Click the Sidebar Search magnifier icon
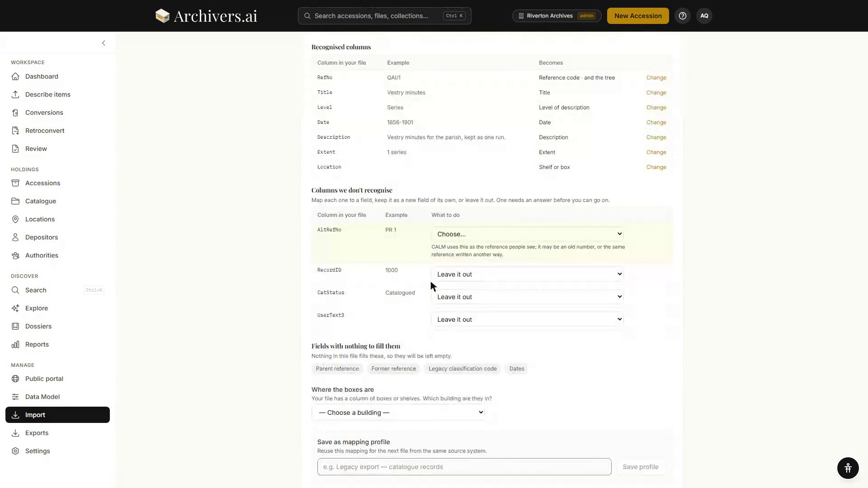 pyautogui.click(x=15, y=290)
